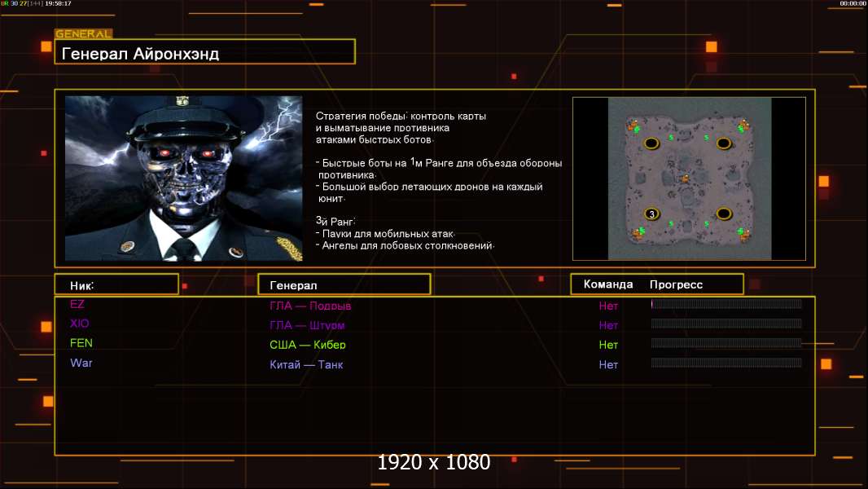Viewport: 868px width, 489px height.
Task: Select player nickname 'War'
Action: [81, 363]
